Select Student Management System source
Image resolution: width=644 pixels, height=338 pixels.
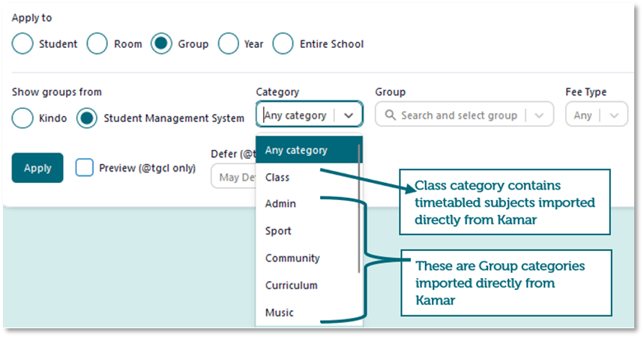coord(87,118)
